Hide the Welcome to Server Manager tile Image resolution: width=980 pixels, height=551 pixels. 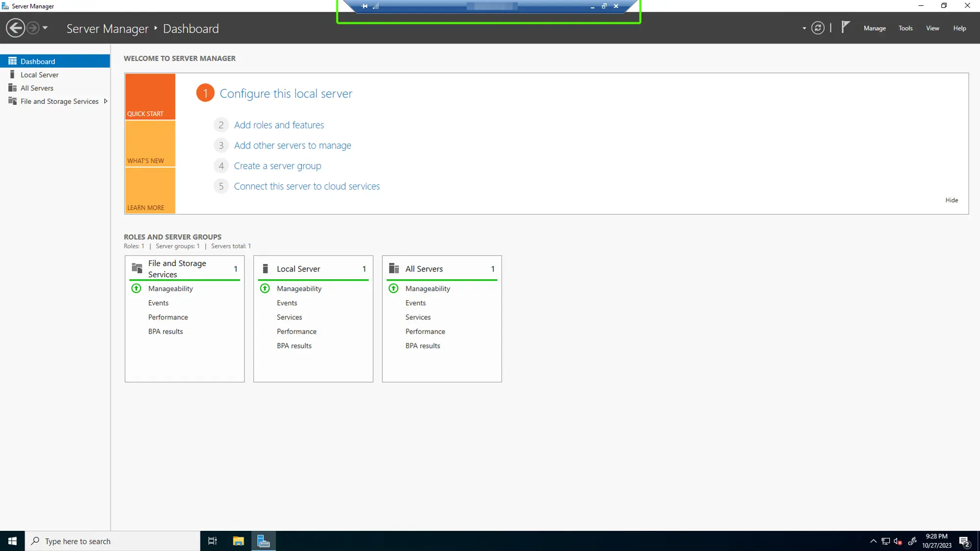[x=952, y=200]
